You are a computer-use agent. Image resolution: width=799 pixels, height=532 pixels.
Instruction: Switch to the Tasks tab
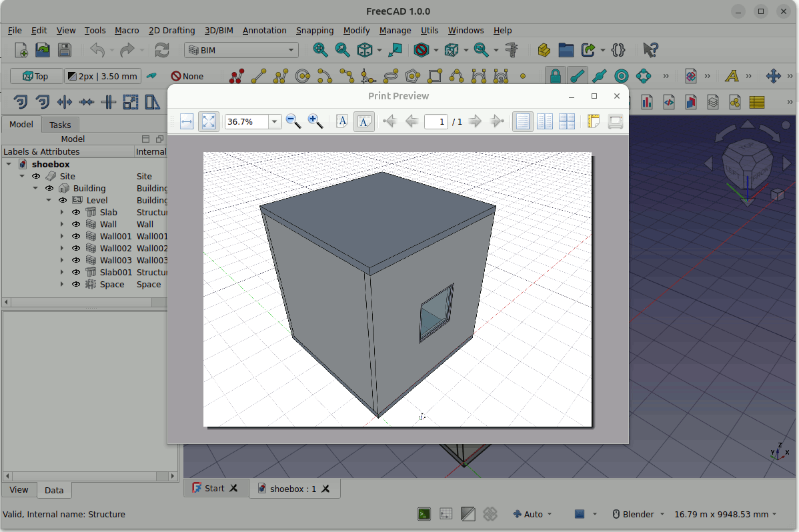click(x=60, y=125)
